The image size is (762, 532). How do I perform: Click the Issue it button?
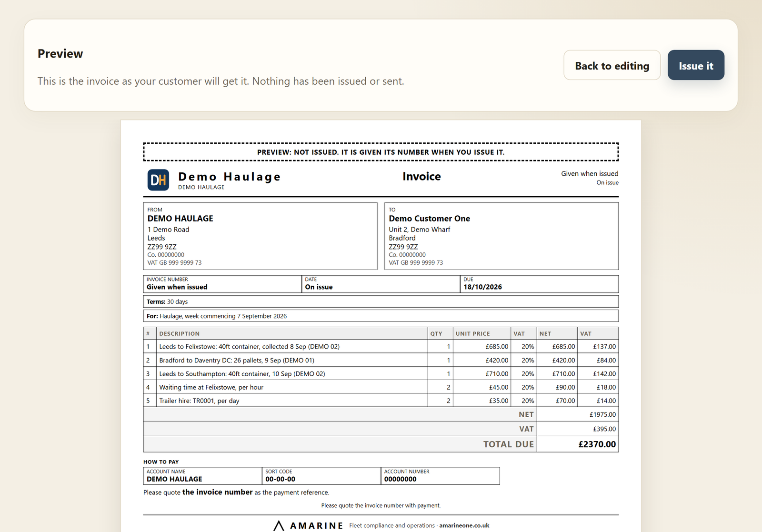click(x=696, y=65)
